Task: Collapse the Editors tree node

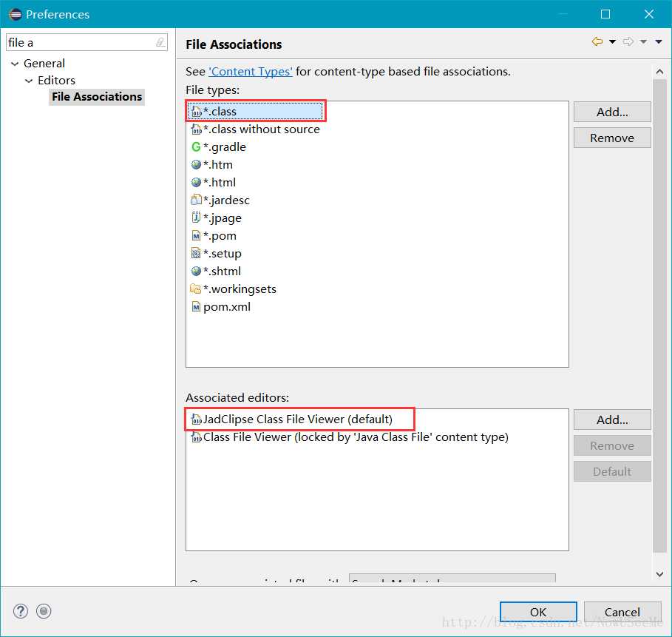Action: pyautogui.click(x=29, y=81)
